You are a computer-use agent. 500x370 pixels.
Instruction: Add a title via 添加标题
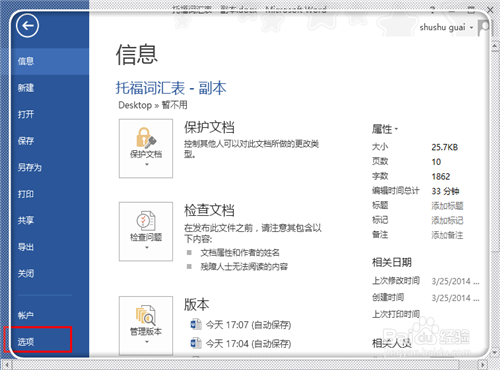pos(447,206)
